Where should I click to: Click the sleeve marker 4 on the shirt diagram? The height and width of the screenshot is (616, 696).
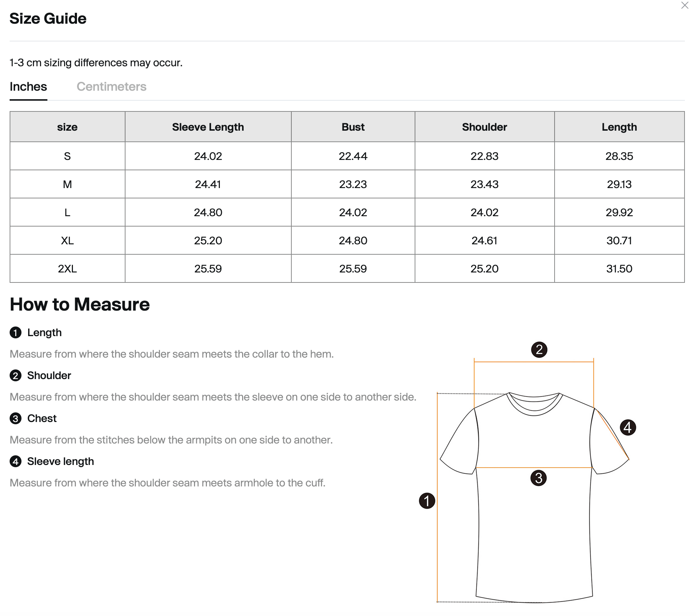click(628, 428)
